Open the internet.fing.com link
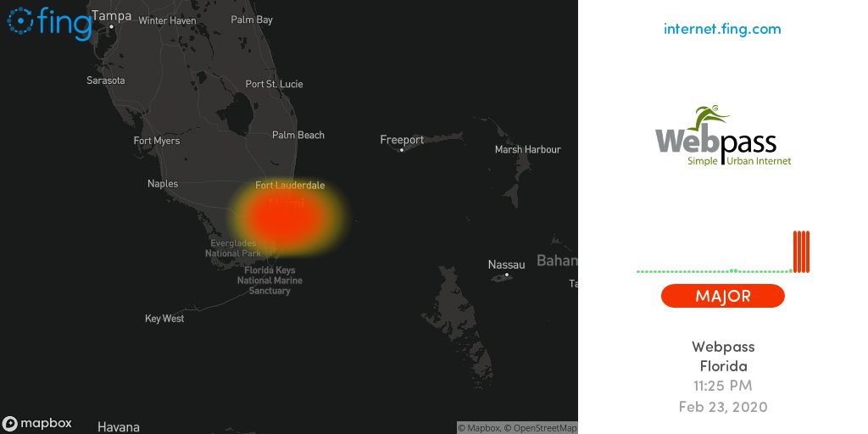This screenshot has width=868, height=434. 722,29
